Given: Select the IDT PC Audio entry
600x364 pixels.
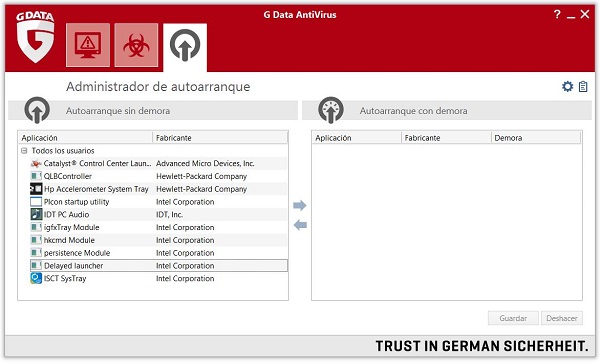Looking at the screenshot, I should click(x=158, y=214).
